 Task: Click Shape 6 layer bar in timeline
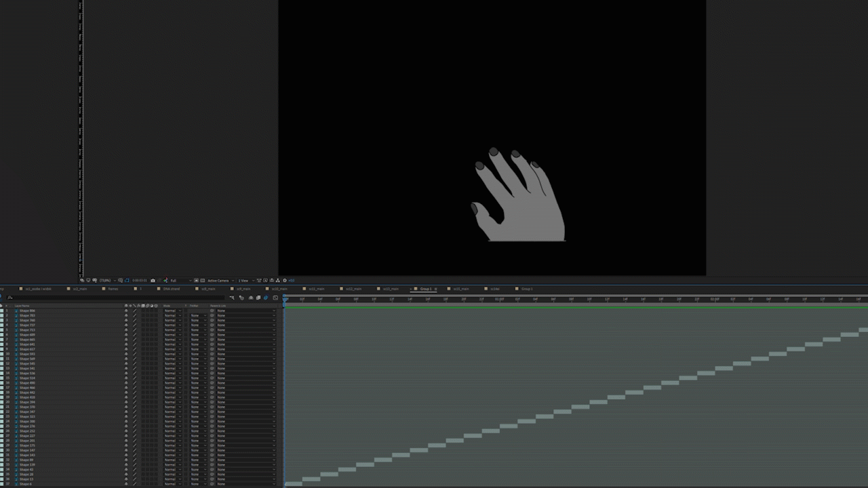pyautogui.click(x=293, y=484)
